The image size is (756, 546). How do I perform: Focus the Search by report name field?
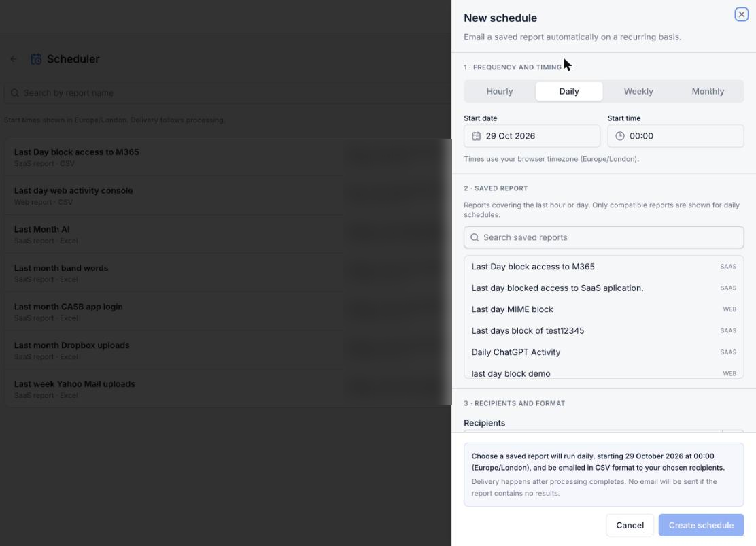(x=226, y=92)
